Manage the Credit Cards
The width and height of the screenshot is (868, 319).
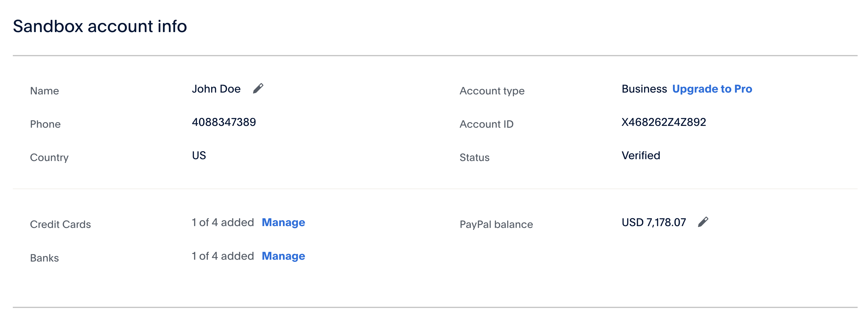283,222
